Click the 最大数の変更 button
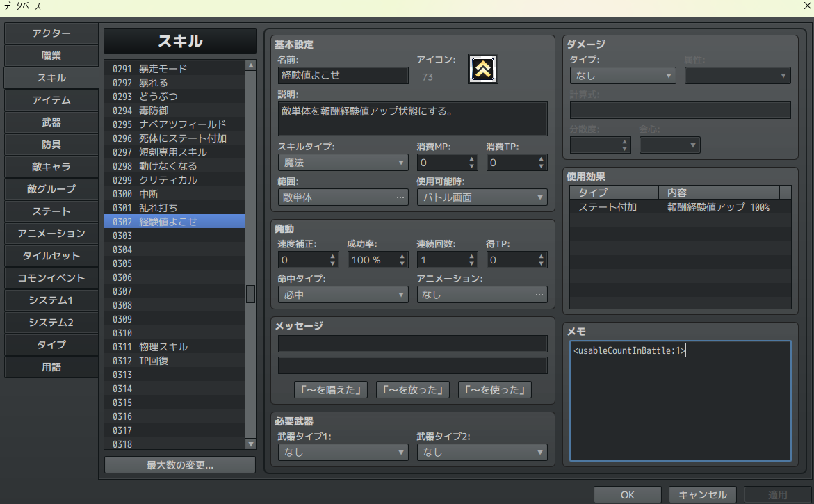 [179, 465]
